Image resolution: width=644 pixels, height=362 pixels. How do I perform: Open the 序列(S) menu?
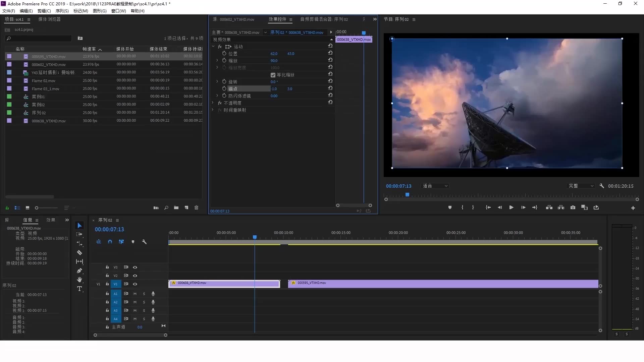(62, 11)
